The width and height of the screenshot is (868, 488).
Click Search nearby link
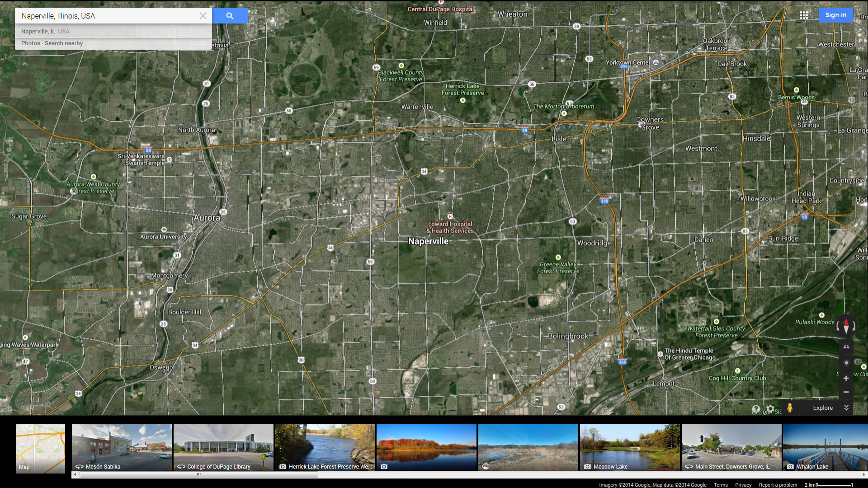coord(64,43)
